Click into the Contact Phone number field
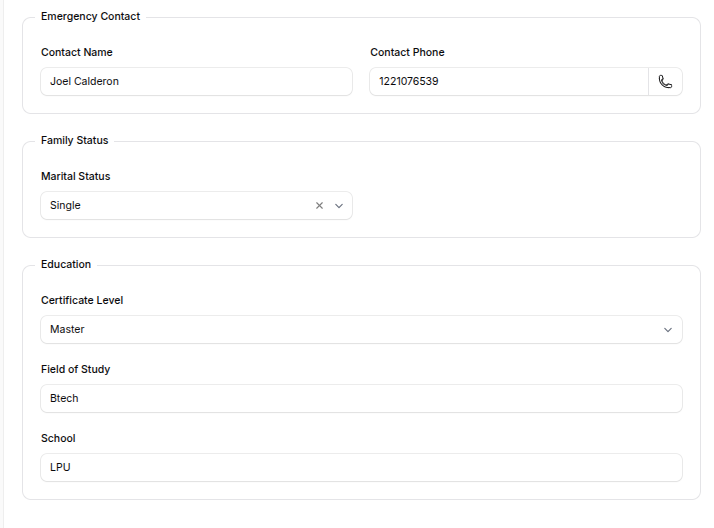 [x=508, y=82]
